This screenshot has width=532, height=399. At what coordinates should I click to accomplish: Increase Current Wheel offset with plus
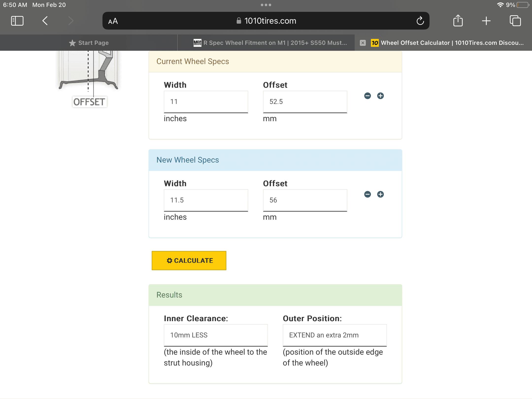point(381,96)
